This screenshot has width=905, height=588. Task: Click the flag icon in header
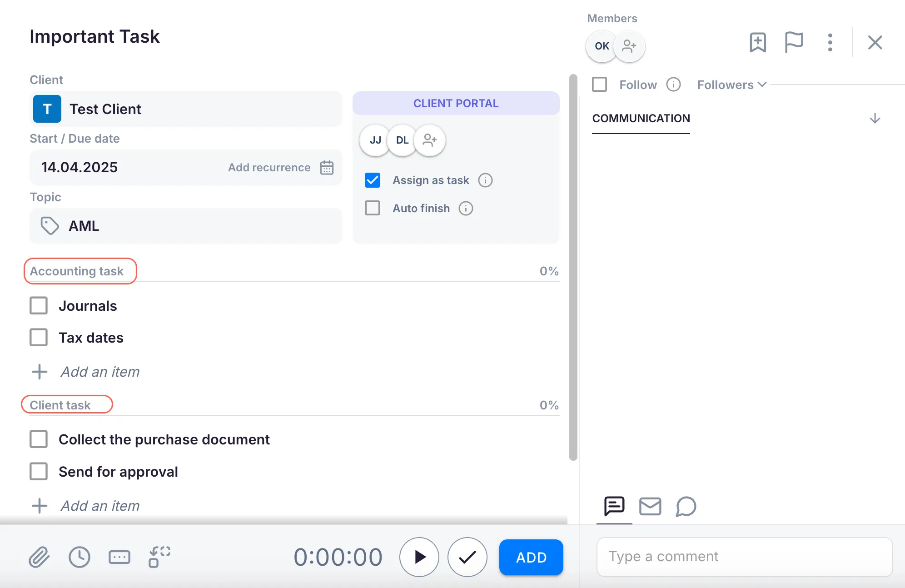794,43
